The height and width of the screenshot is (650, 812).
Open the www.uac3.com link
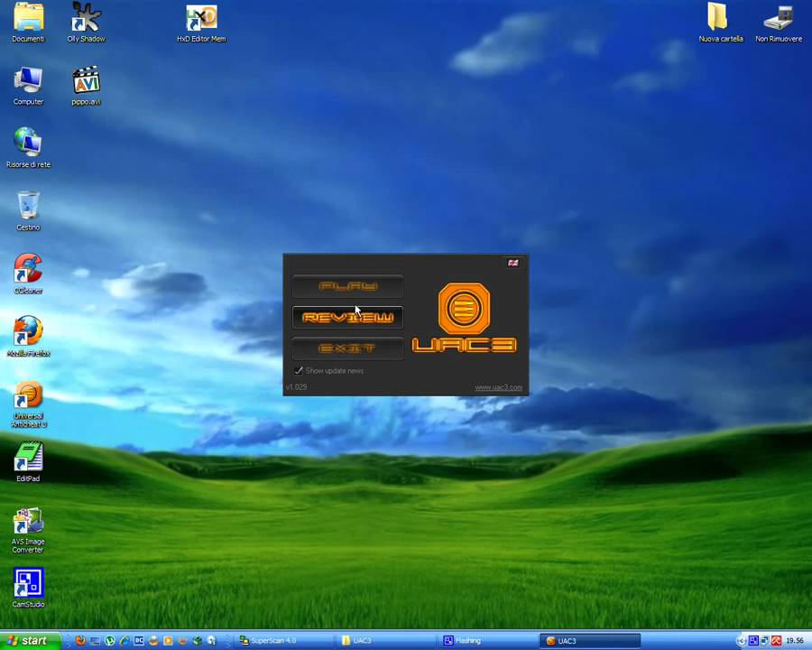(x=498, y=387)
